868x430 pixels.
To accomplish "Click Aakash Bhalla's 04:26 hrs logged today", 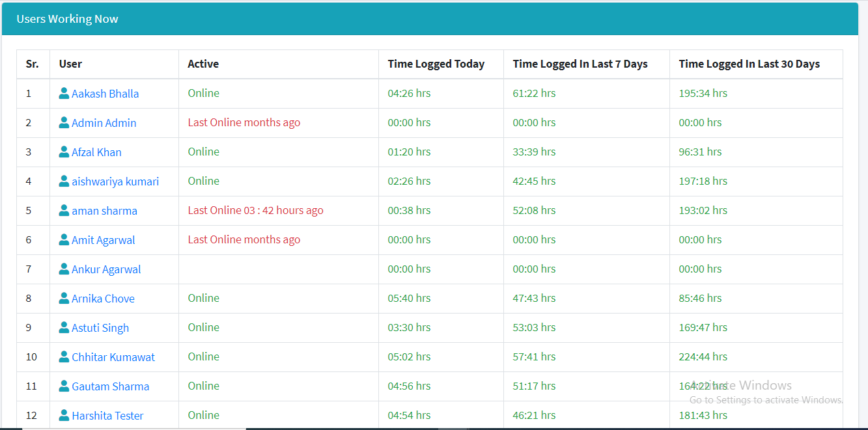I will tap(409, 93).
